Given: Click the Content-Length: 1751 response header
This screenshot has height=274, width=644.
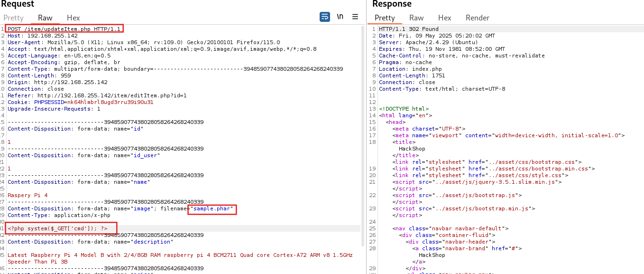Looking at the screenshot, I should pyautogui.click(x=412, y=76).
